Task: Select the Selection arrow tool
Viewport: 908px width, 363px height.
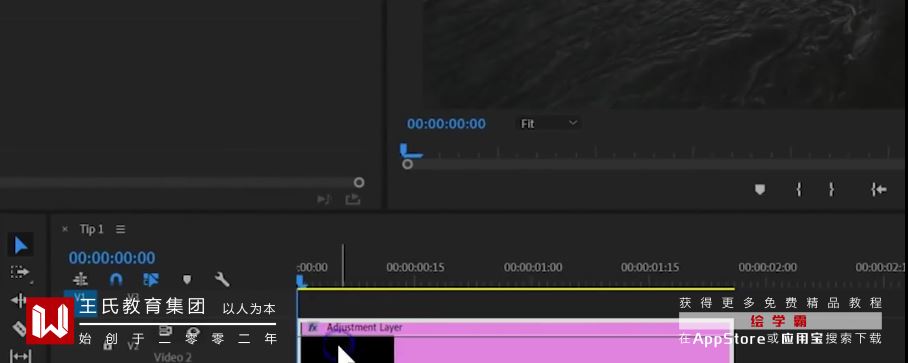Action: click(20, 244)
